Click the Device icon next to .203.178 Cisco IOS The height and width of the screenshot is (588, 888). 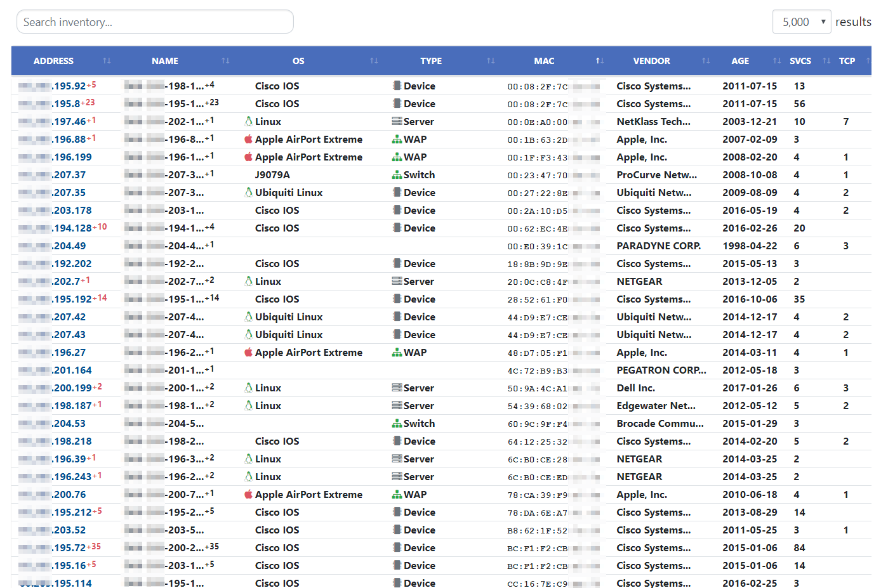pyautogui.click(x=396, y=210)
